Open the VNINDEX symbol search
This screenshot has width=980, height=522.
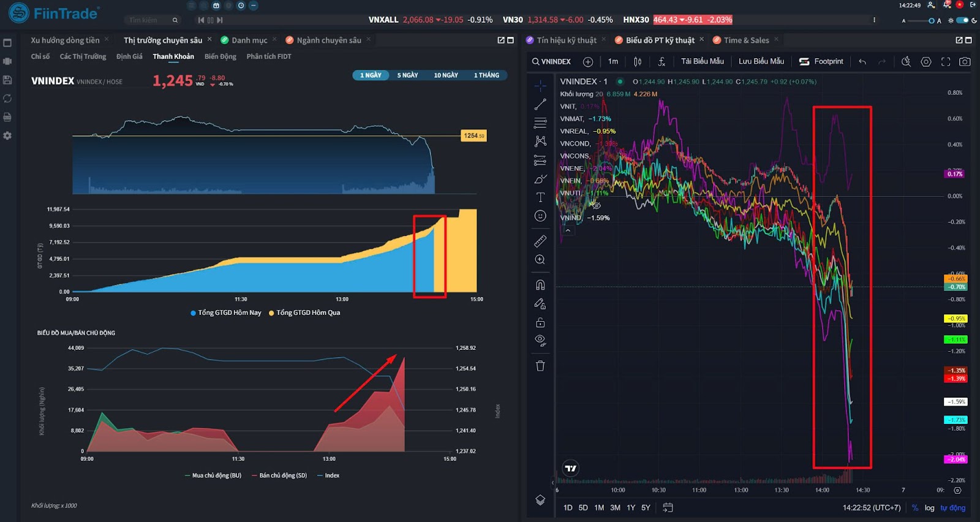click(x=551, y=61)
